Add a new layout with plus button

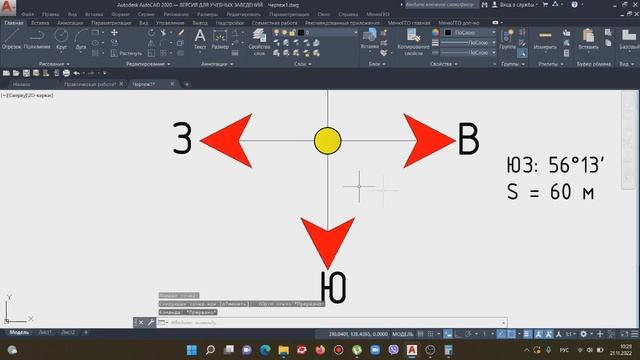pos(86,333)
